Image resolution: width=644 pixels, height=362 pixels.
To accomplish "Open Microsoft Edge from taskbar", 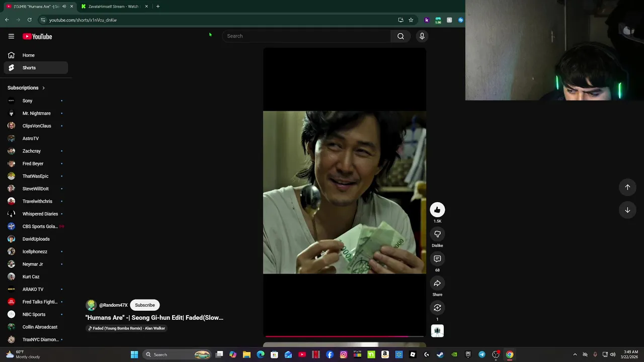I will 261,354.
